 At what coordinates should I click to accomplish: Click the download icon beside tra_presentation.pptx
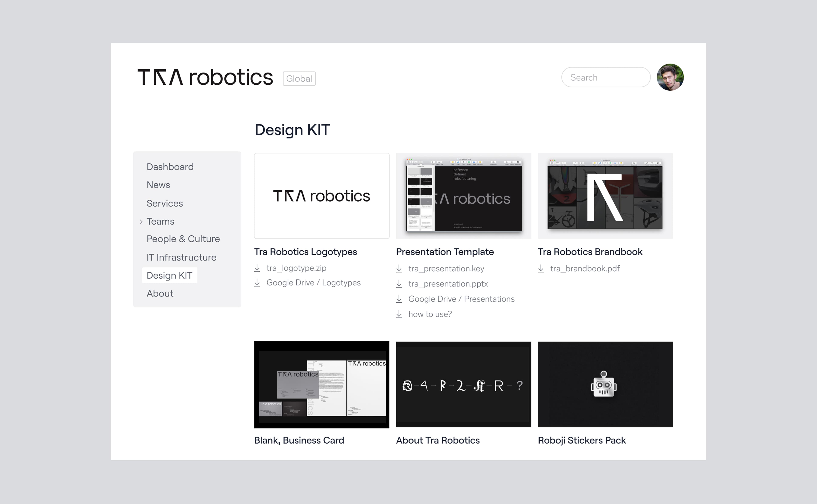pos(400,284)
